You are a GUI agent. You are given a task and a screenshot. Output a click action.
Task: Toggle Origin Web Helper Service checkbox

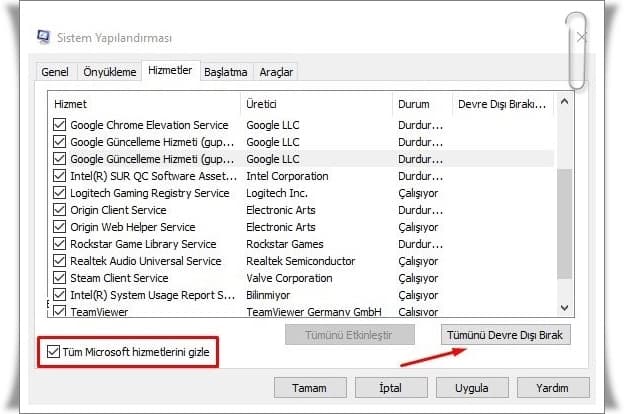click(59, 227)
